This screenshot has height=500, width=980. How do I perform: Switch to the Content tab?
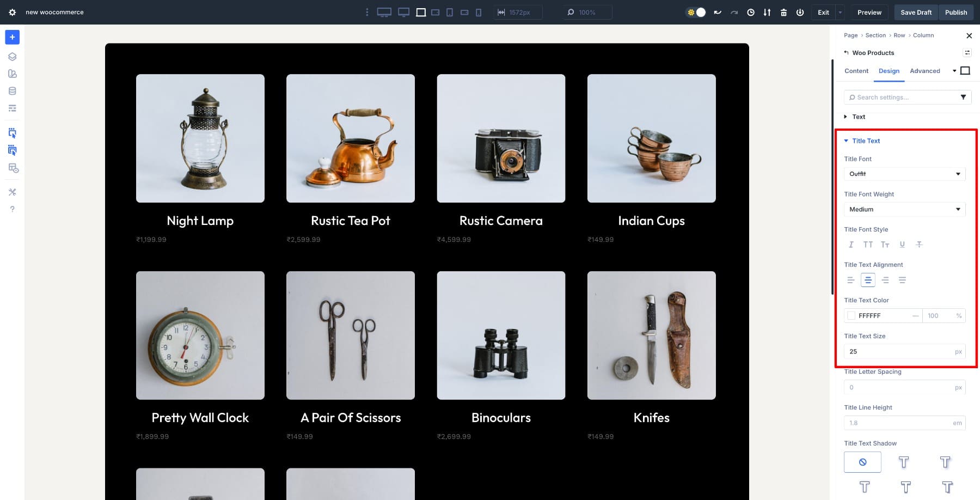(x=856, y=71)
